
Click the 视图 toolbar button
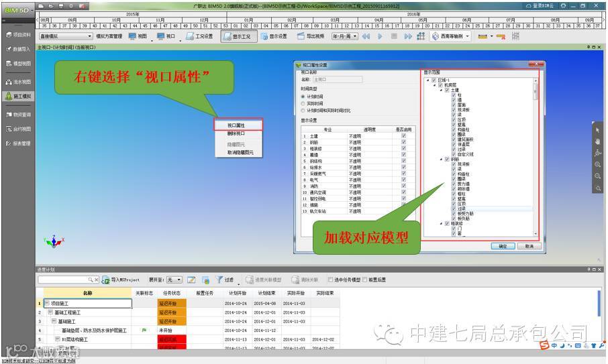[138, 36]
